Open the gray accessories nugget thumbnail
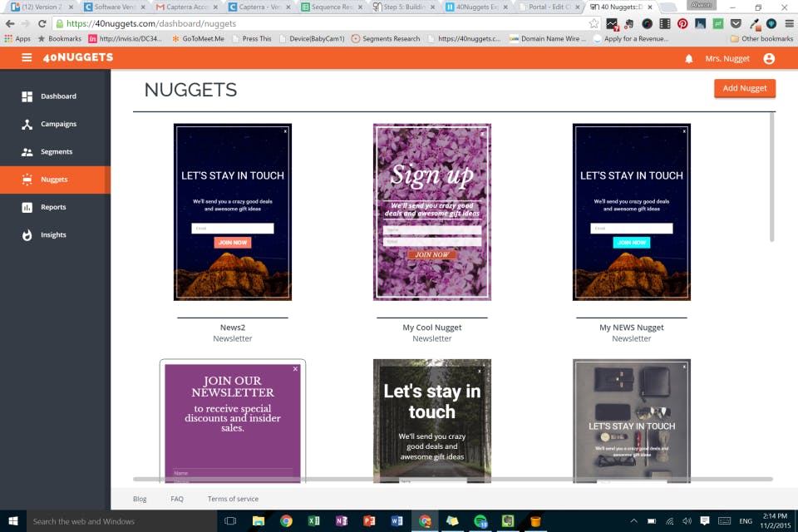The height and width of the screenshot is (532, 798). coord(632,421)
